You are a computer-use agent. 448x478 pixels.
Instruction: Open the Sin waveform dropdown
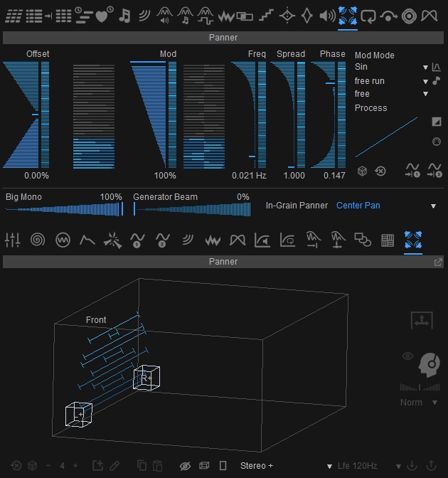pos(391,67)
